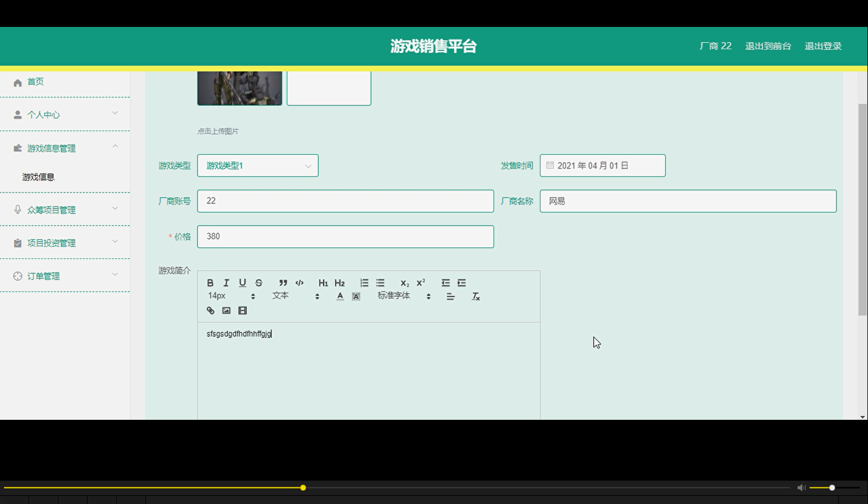Apply subscript formatting in the editor

[404, 282]
